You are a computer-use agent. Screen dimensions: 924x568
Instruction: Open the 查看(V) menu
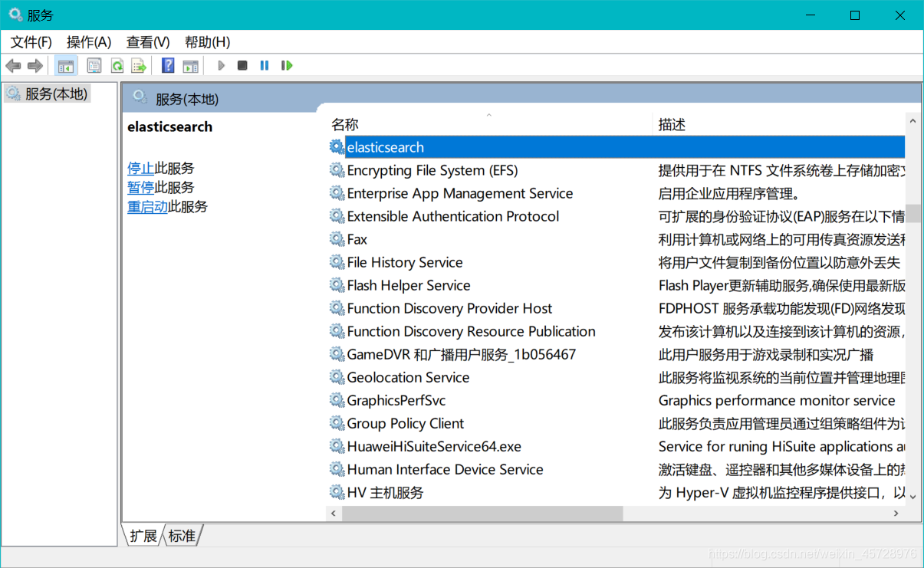coord(146,41)
